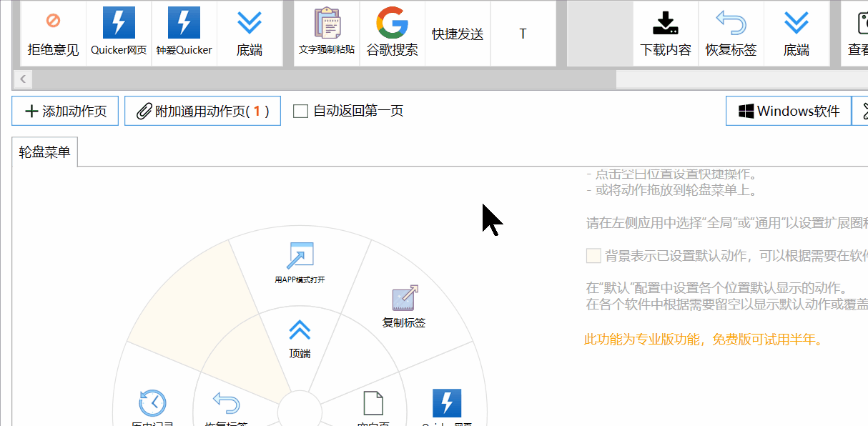Click the T action tile
The height and width of the screenshot is (426, 868).
point(523,34)
